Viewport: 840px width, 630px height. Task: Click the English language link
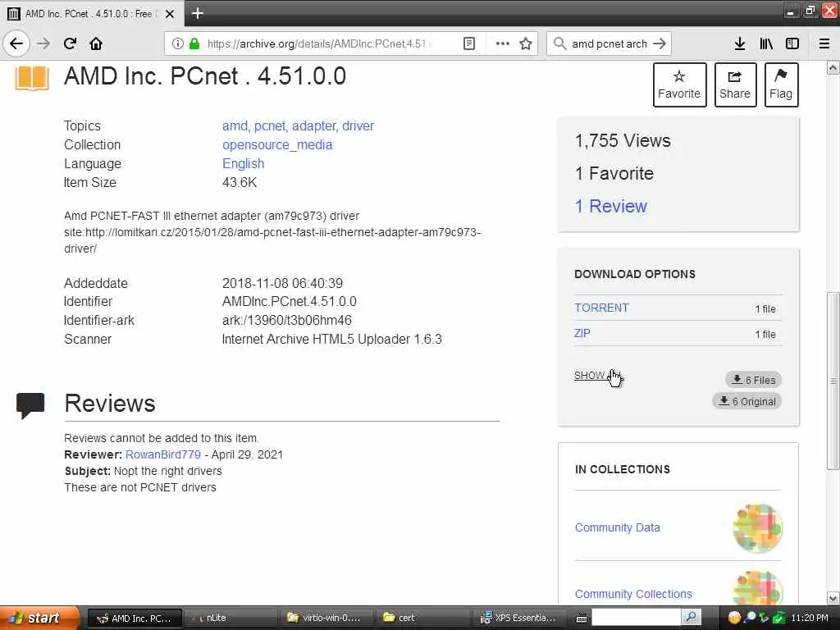click(243, 163)
